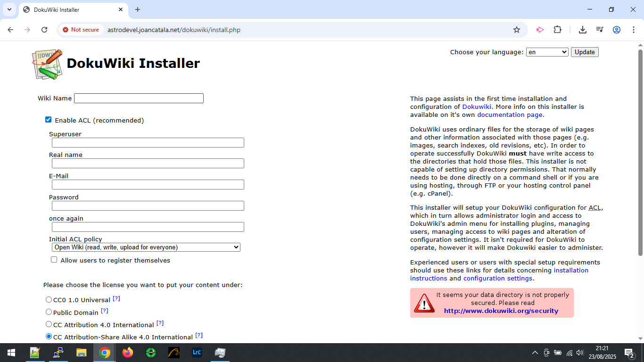Viewport: 644px width, 362px height.
Task: Open the Extensions puzzle icon
Action: coord(557,30)
